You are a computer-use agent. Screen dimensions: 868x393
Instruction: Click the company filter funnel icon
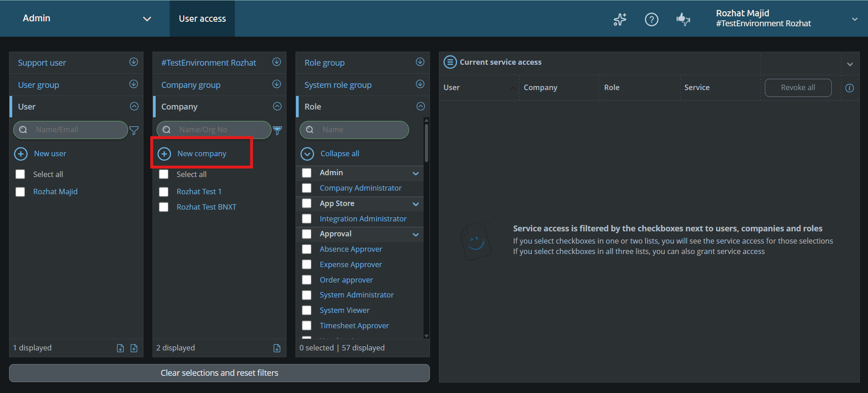tap(277, 130)
